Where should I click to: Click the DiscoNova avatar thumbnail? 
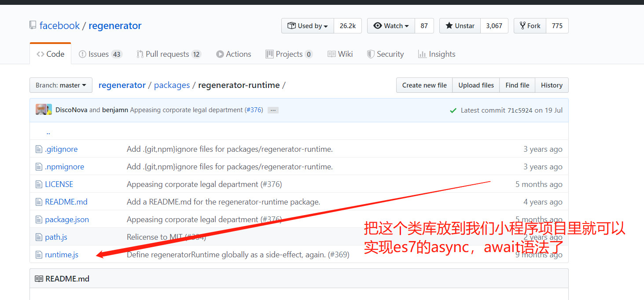coord(41,110)
